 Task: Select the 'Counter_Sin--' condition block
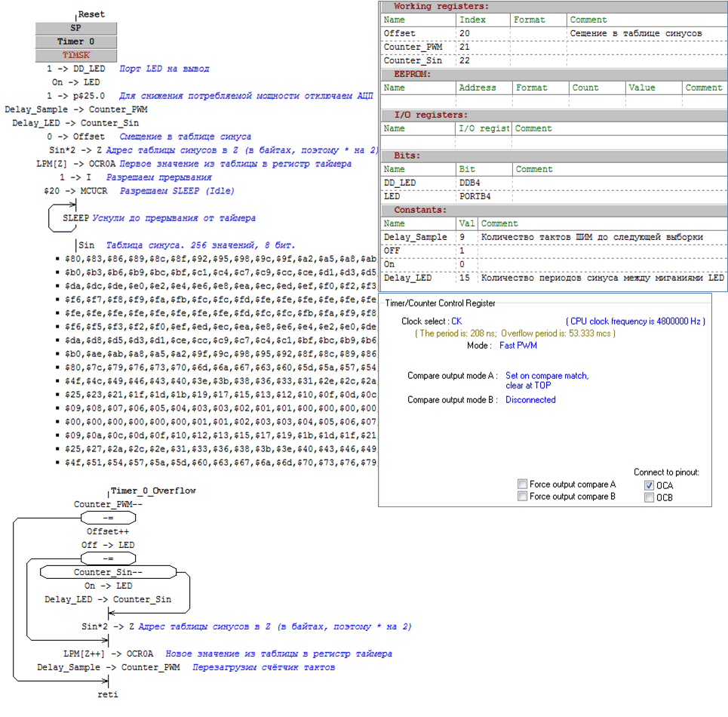108,572
